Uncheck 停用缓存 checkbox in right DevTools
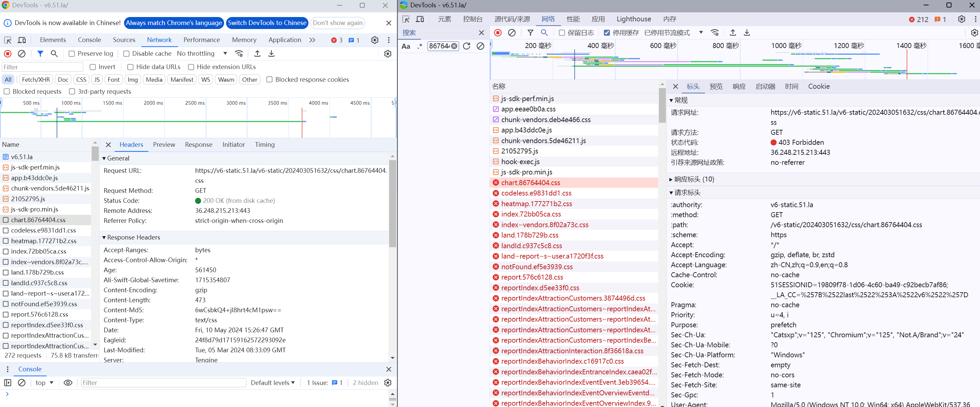The height and width of the screenshot is (407, 980). [607, 33]
